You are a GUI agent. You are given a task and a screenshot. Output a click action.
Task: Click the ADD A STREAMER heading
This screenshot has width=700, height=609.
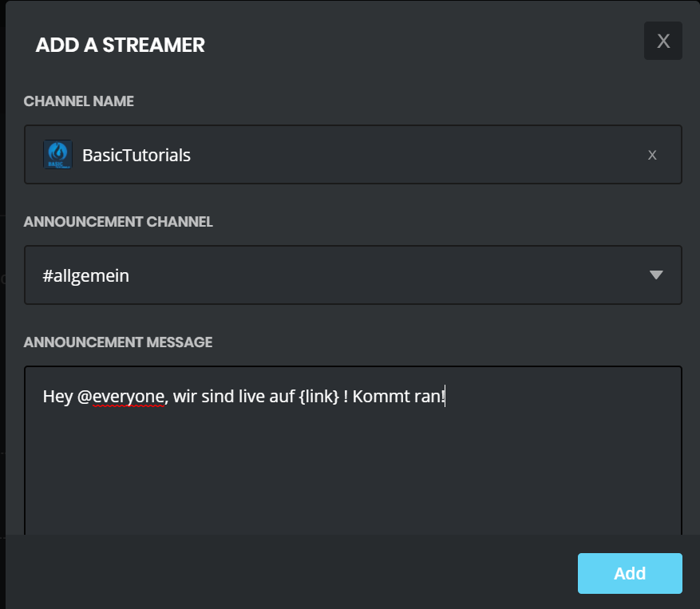120,45
